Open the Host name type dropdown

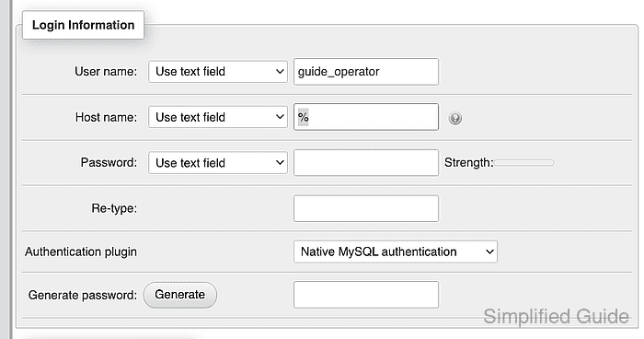[218, 117]
